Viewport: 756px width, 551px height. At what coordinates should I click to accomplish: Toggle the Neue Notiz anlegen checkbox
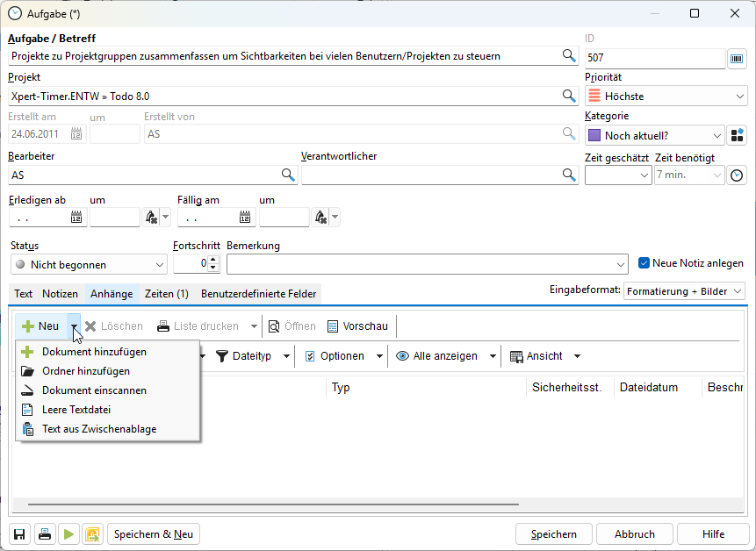pyautogui.click(x=644, y=263)
